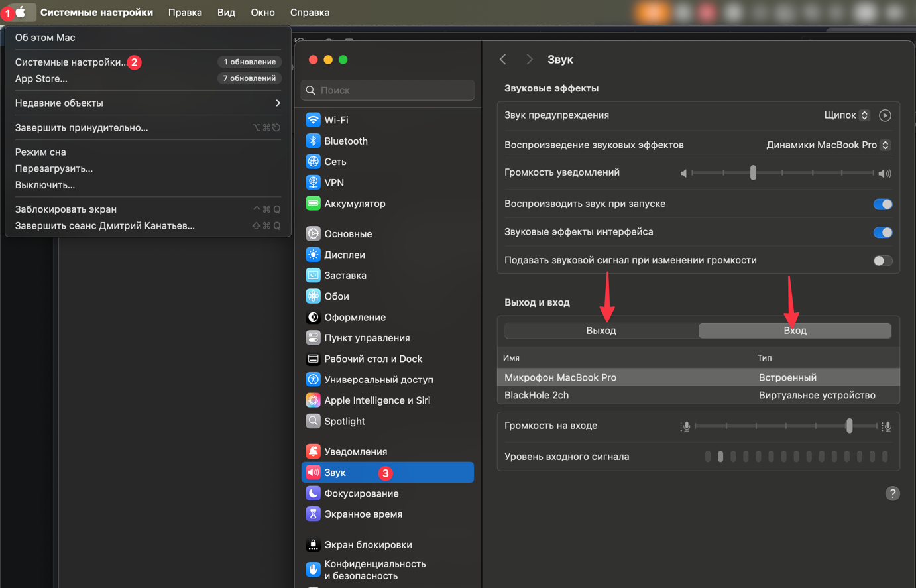Open the Фокусирование moon icon
Image resolution: width=916 pixels, height=588 pixels.
tap(313, 493)
